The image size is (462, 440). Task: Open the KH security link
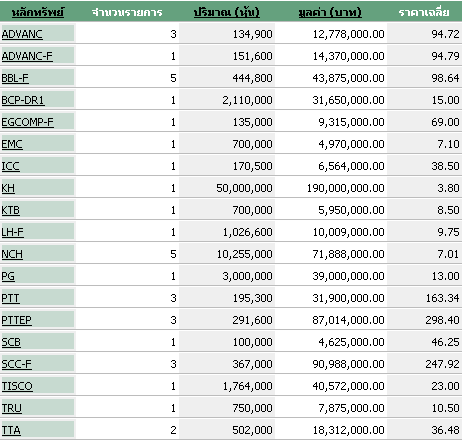8,188
